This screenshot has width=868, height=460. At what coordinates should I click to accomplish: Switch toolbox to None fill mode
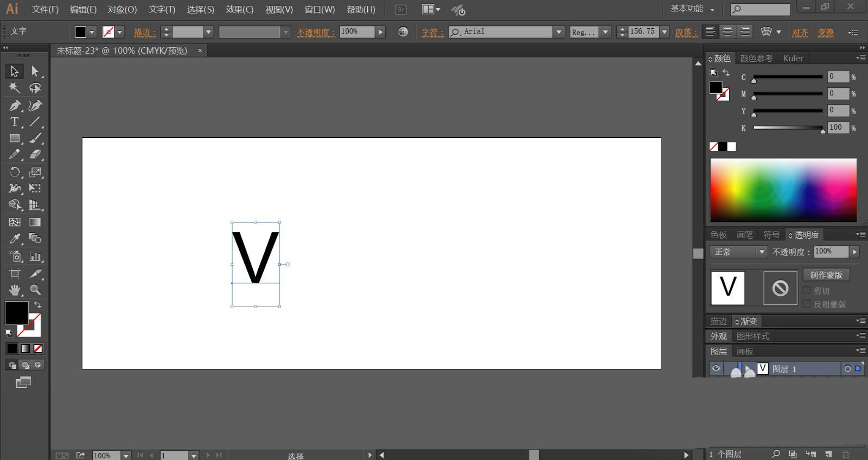tap(38, 348)
